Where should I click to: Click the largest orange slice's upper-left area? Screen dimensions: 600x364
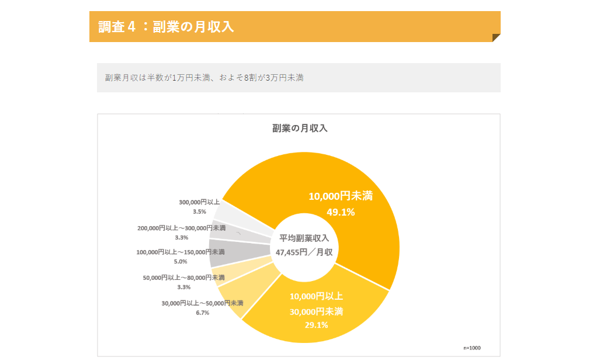point(263,181)
